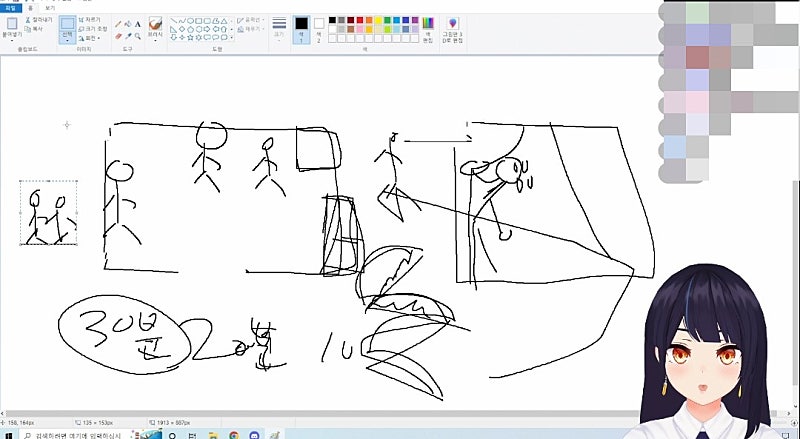Click the selected stick-figure region on canvas
The height and width of the screenshot is (439, 800).
[48, 212]
